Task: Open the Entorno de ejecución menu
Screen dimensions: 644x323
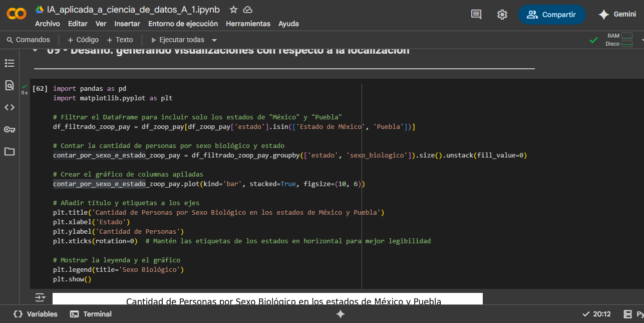Action: coord(183,24)
